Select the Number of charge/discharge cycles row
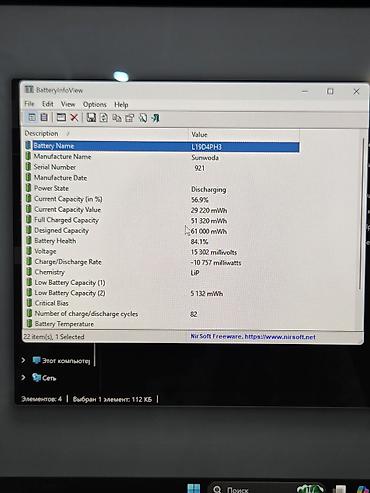This screenshot has width=370, height=493. coord(162,314)
